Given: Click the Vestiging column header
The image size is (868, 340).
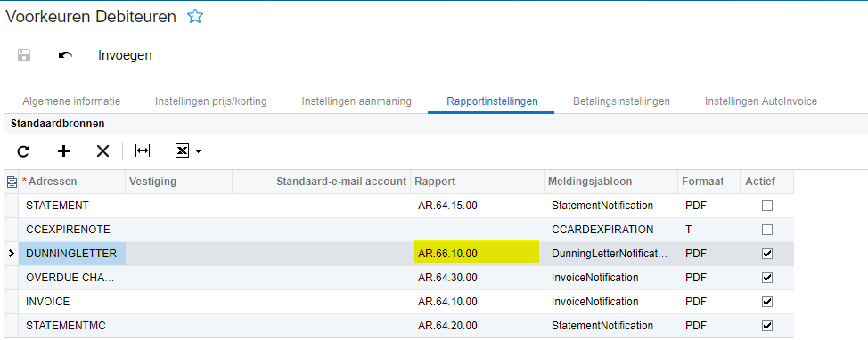Looking at the screenshot, I should pyautogui.click(x=179, y=182).
